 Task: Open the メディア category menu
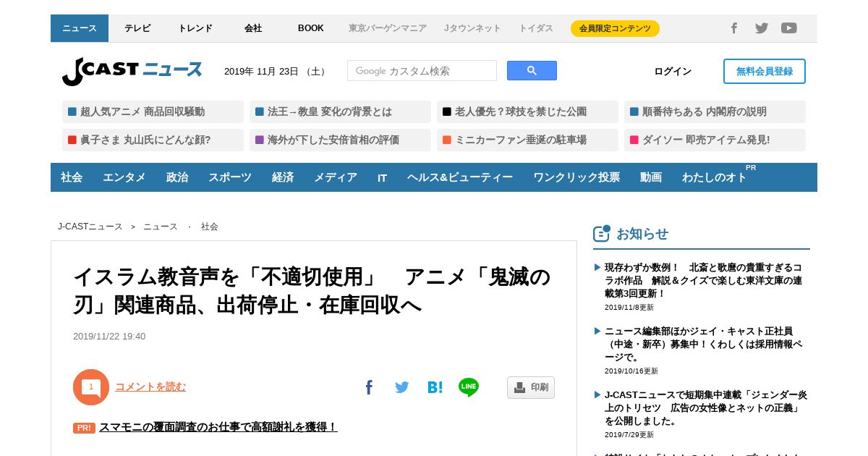pyautogui.click(x=336, y=177)
